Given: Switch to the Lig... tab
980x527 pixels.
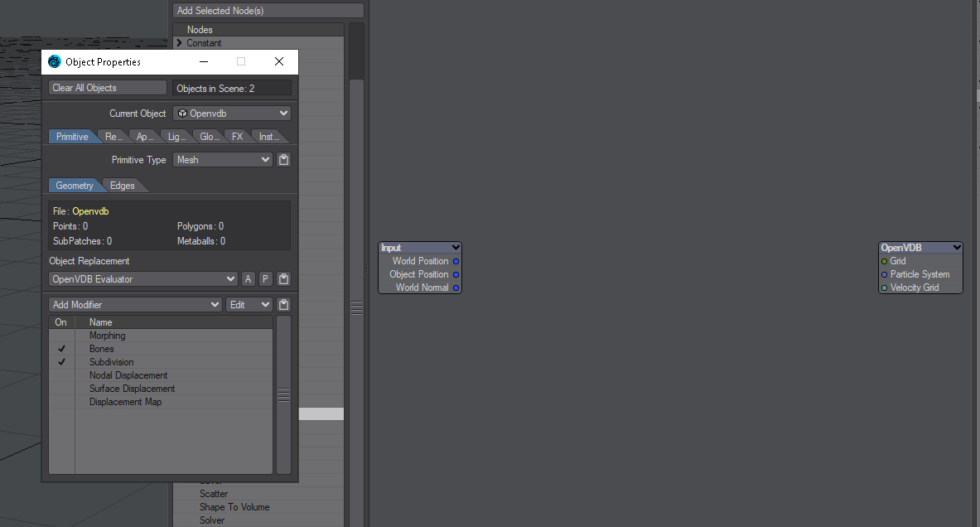Looking at the screenshot, I should 176,136.
